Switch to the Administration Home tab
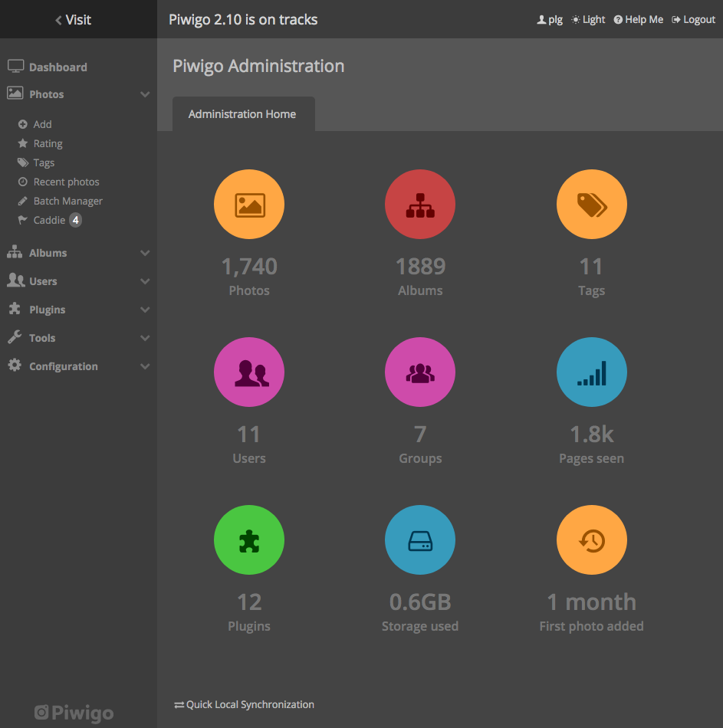 (x=243, y=113)
